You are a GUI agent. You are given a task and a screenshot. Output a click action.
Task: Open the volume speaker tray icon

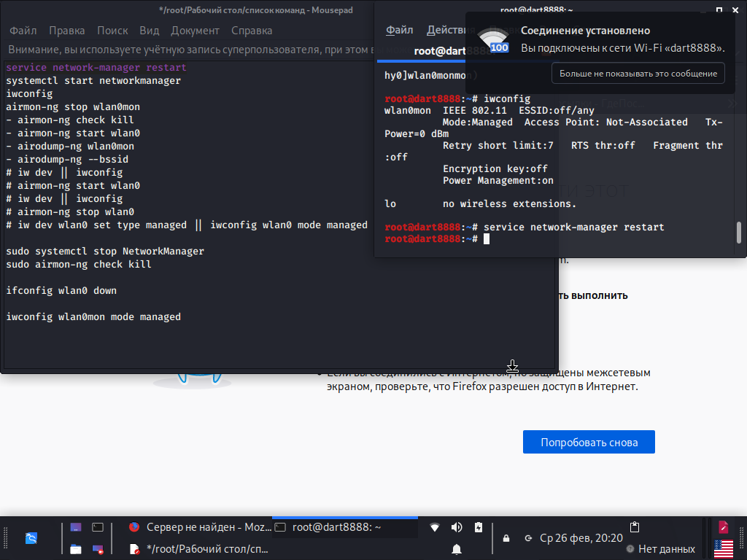point(457,527)
